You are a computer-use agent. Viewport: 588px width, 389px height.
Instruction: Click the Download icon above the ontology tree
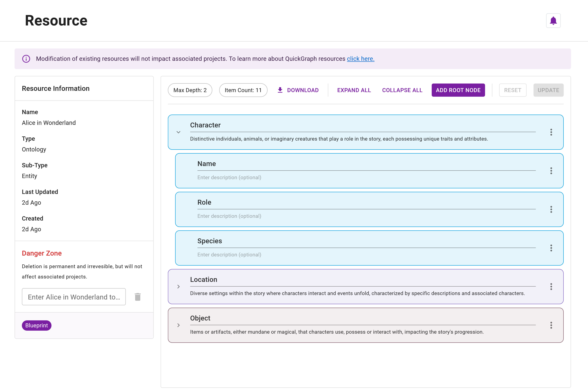coord(280,90)
